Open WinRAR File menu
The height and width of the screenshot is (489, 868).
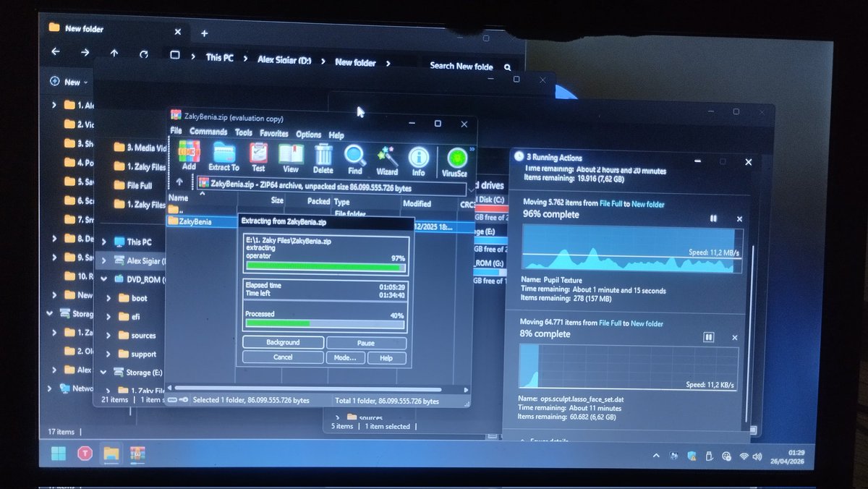point(176,131)
